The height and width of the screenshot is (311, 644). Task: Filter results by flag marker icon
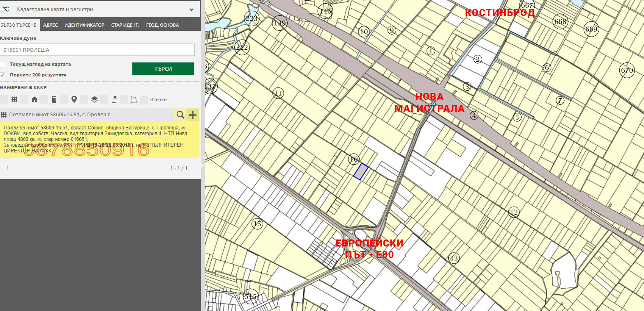(114, 99)
